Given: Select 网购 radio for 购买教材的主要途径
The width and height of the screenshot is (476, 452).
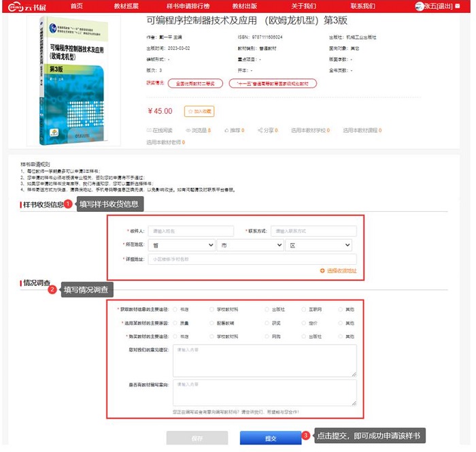Looking at the screenshot, I should pos(269,336).
